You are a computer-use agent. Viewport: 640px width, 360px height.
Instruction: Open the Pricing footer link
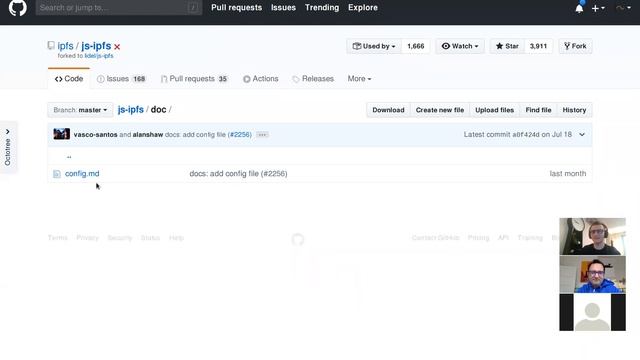tap(478, 238)
